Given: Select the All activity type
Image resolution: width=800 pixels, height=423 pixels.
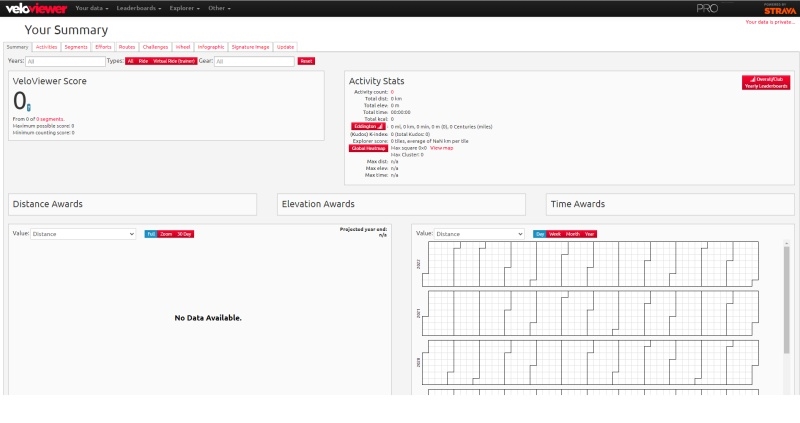Looking at the screenshot, I should tap(130, 61).
